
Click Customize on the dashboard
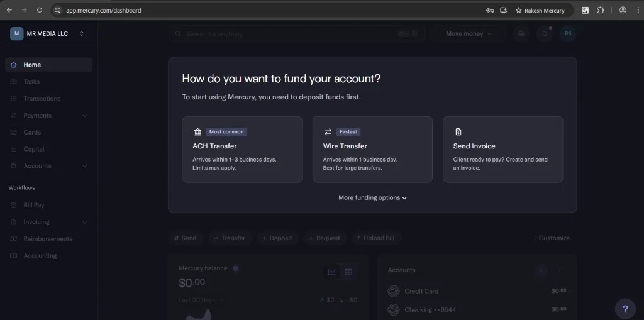(x=552, y=238)
